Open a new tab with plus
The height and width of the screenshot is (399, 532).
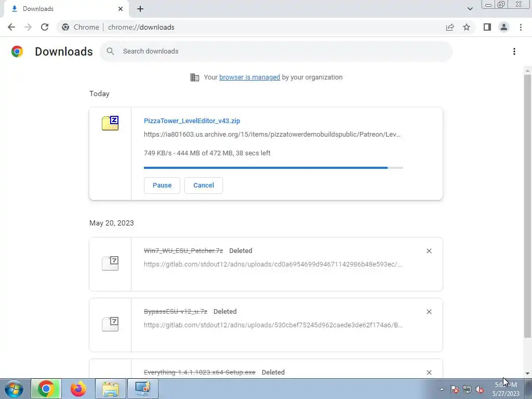click(x=140, y=9)
